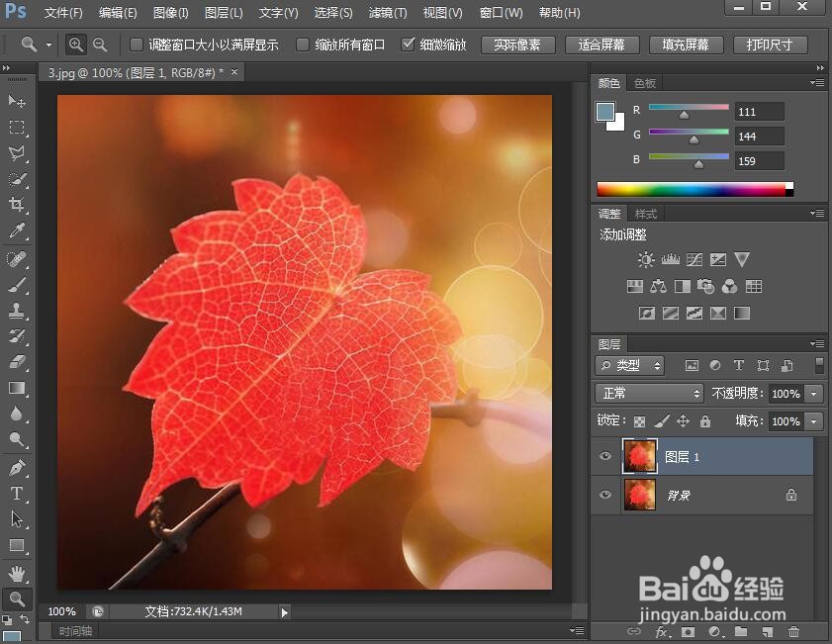Select the Move tool
Screen dimensions: 832x644
17,101
